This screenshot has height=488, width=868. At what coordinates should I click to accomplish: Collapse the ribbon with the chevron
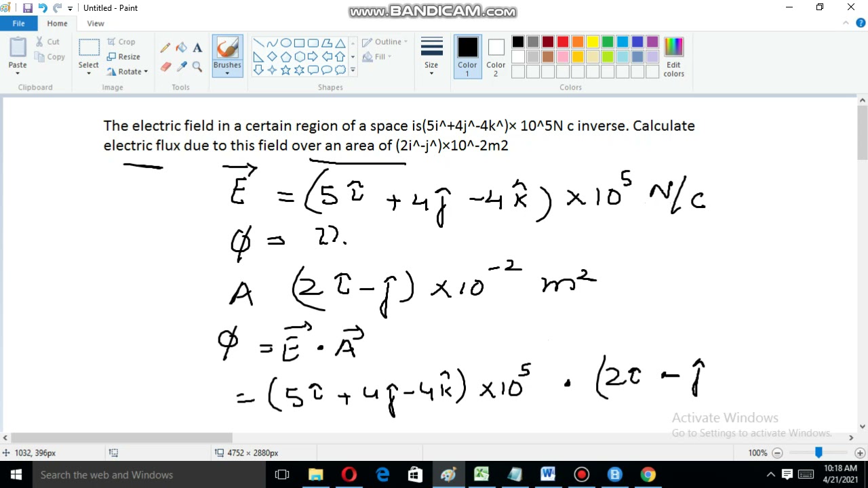pyautogui.click(x=846, y=23)
